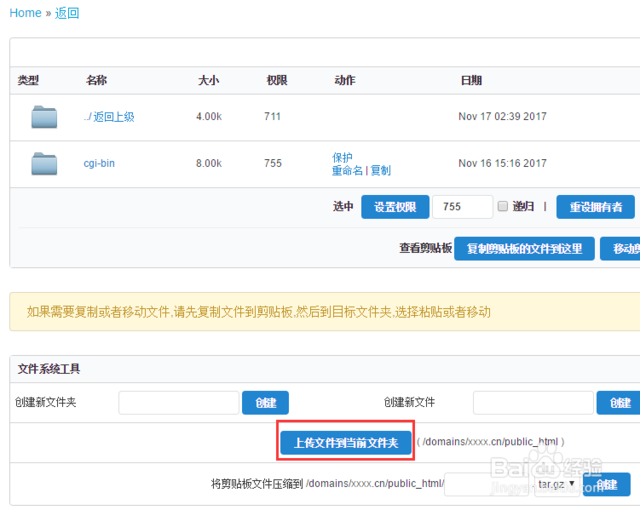The width and height of the screenshot is (640, 510).
Task: Click the folder icon beside 返回上级
Action: (x=44, y=117)
